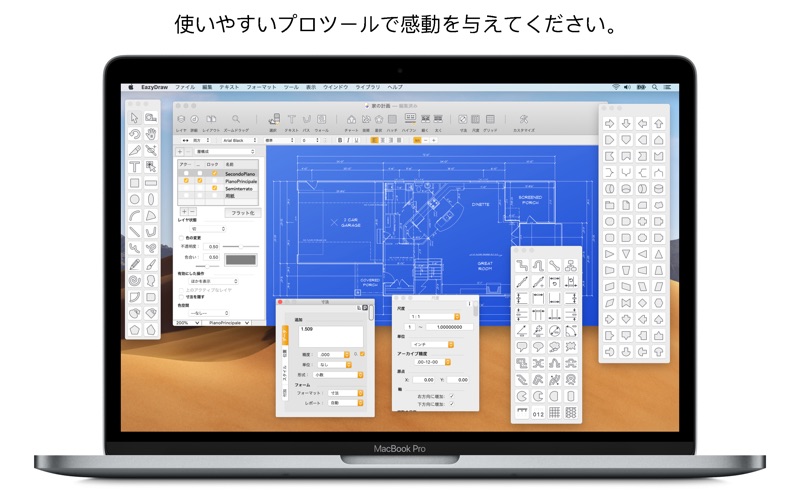Open the レポート dropdown in dimension panel
Screen dimensions: 800x500
pyautogui.click(x=345, y=403)
